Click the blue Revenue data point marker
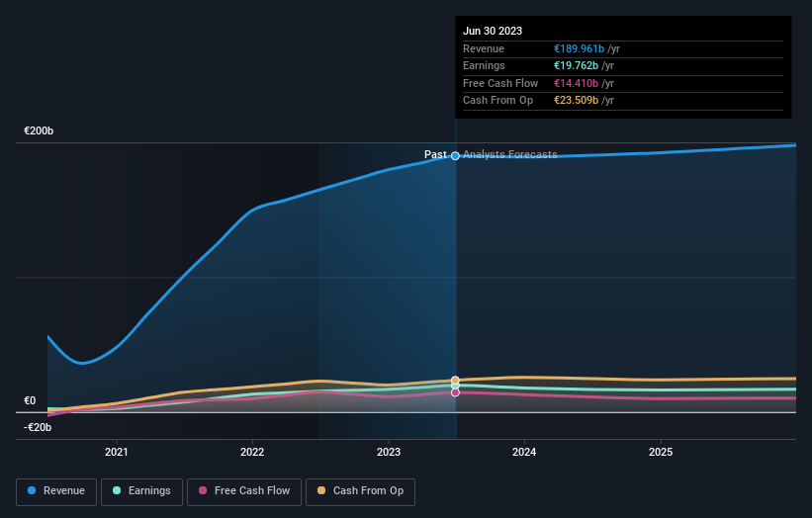 [455, 156]
